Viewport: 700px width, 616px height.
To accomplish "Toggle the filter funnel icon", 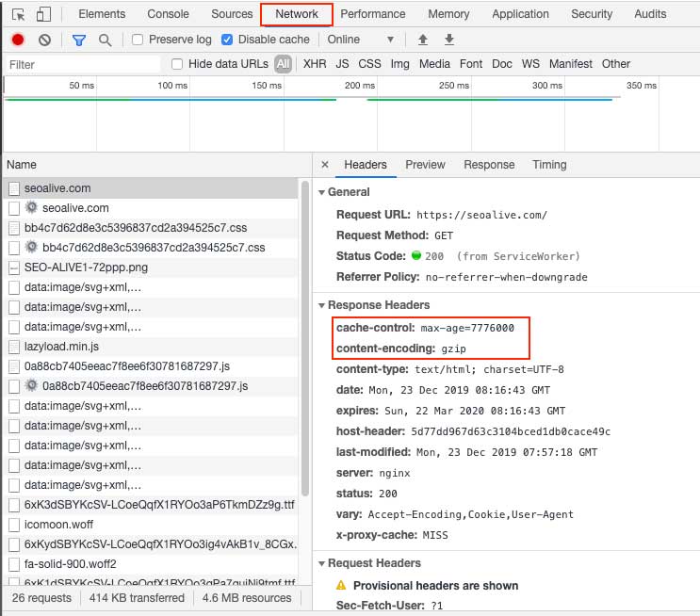I will point(79,40).
